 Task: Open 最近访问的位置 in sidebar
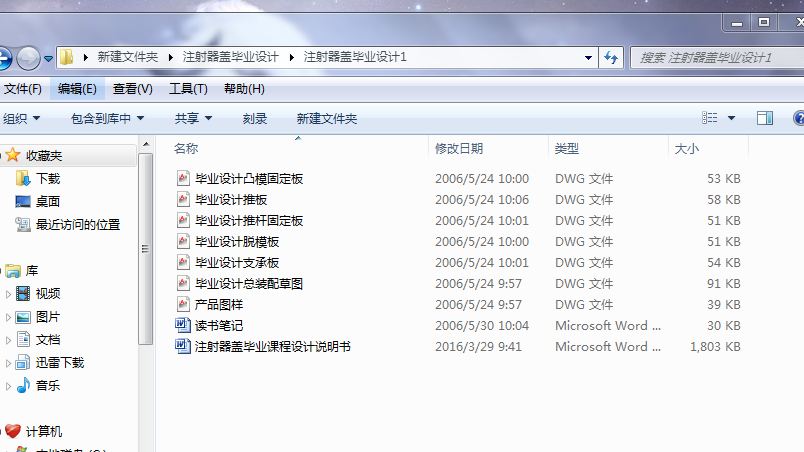pyautogui.click(x=78, y=224)
